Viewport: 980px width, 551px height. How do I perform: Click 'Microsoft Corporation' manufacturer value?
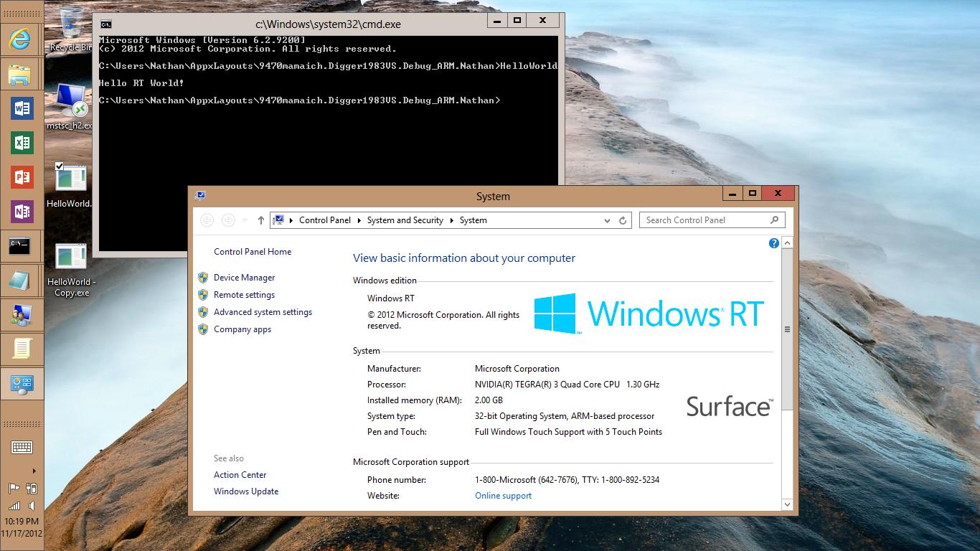coord(517,369)
